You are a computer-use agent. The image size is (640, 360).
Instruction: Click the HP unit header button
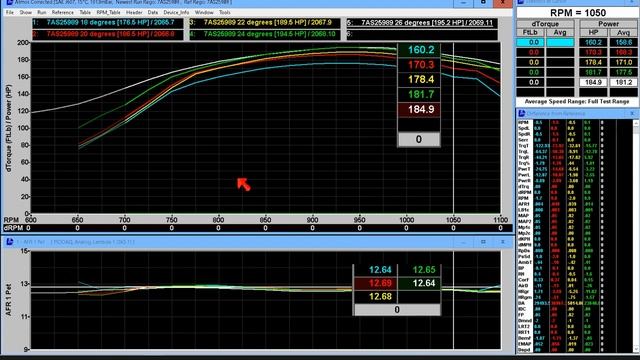click(593, 32)
